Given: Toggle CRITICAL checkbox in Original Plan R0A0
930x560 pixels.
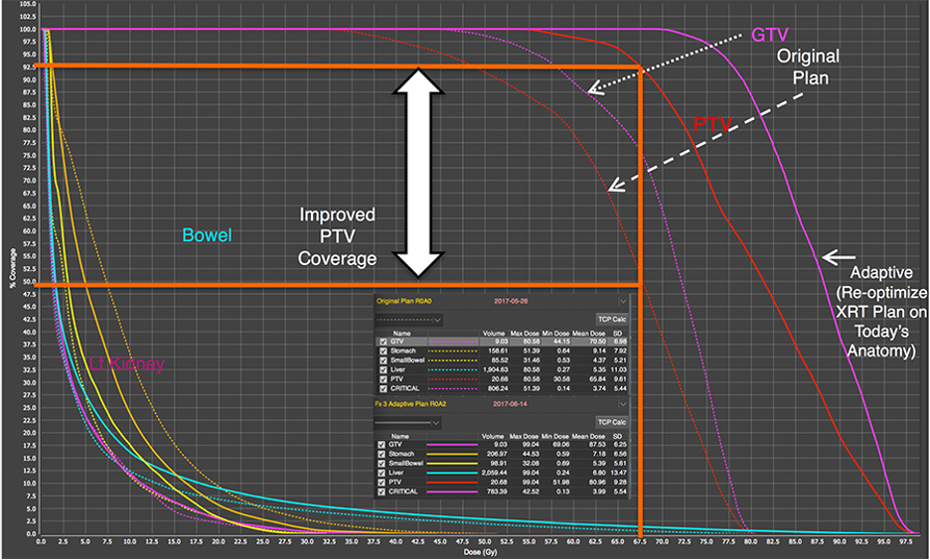Looking at the screenshot, I should (x=384, y=389).
